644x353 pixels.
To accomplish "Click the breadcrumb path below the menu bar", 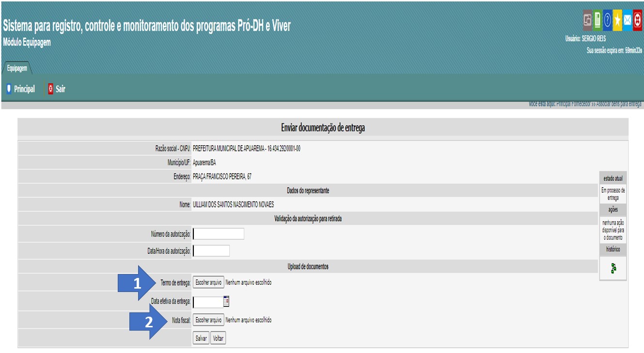I will click(585, 104).
